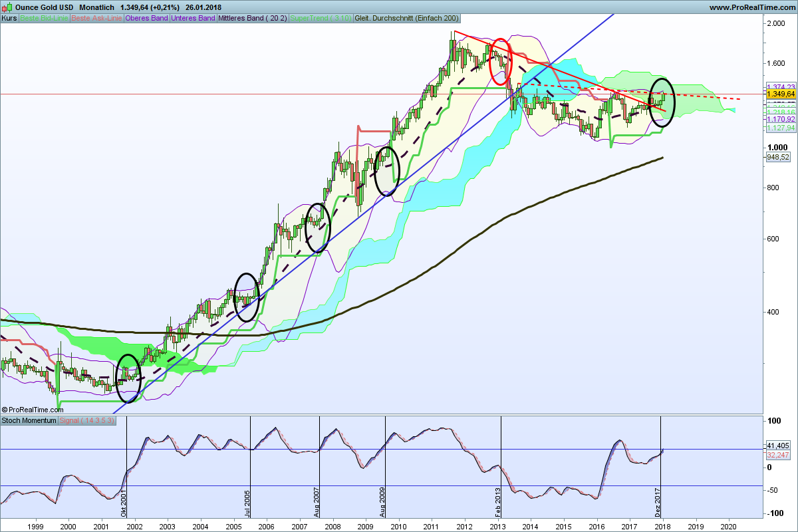Click the Aug 2009 vertical line marker

tap(382, 503)
